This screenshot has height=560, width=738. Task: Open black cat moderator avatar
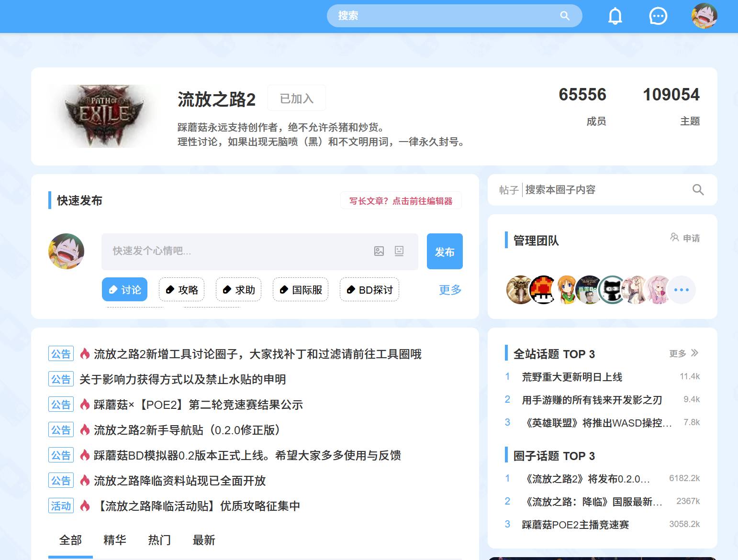click(x=613, y=290)
